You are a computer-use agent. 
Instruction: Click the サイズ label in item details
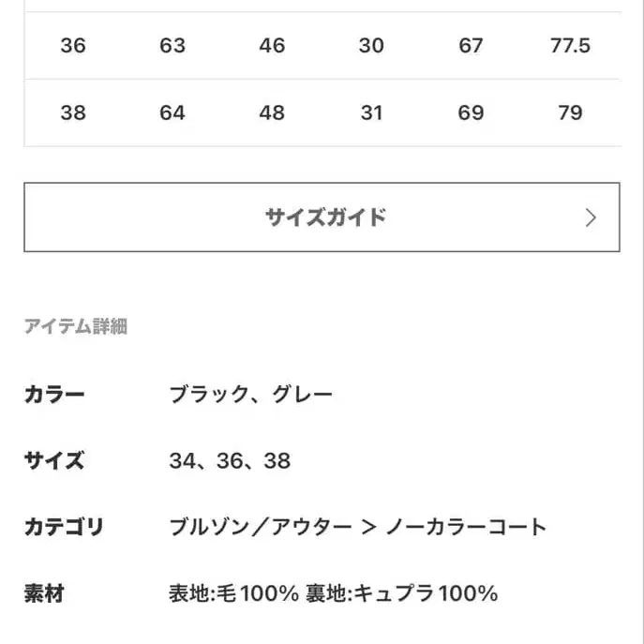click(54, 460)
